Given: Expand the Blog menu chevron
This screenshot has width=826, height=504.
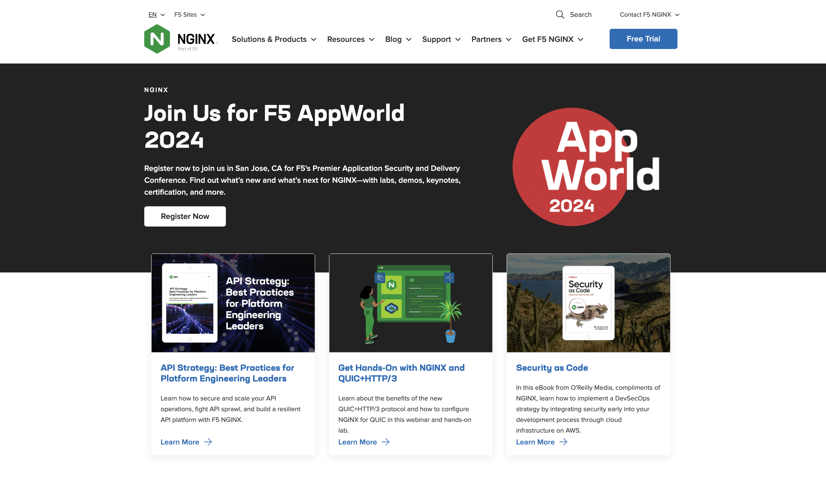Looking at the screenshot, I should coord(409,40).
